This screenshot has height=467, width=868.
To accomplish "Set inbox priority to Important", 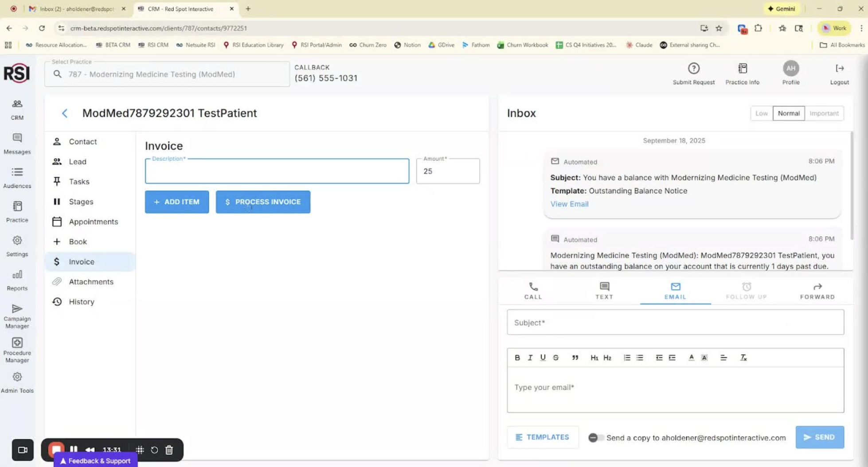I will click(824, 113).
